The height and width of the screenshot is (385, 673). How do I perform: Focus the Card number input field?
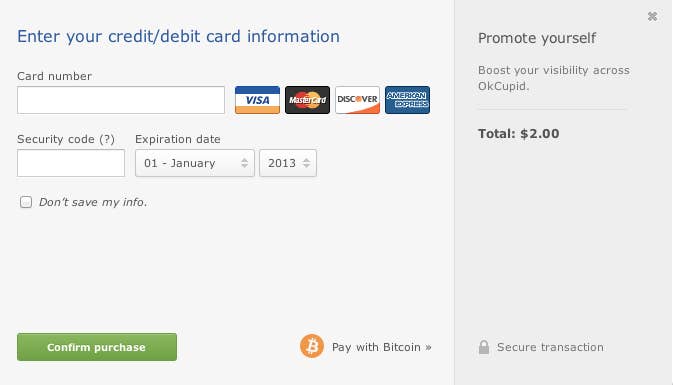tap(121, 100)
